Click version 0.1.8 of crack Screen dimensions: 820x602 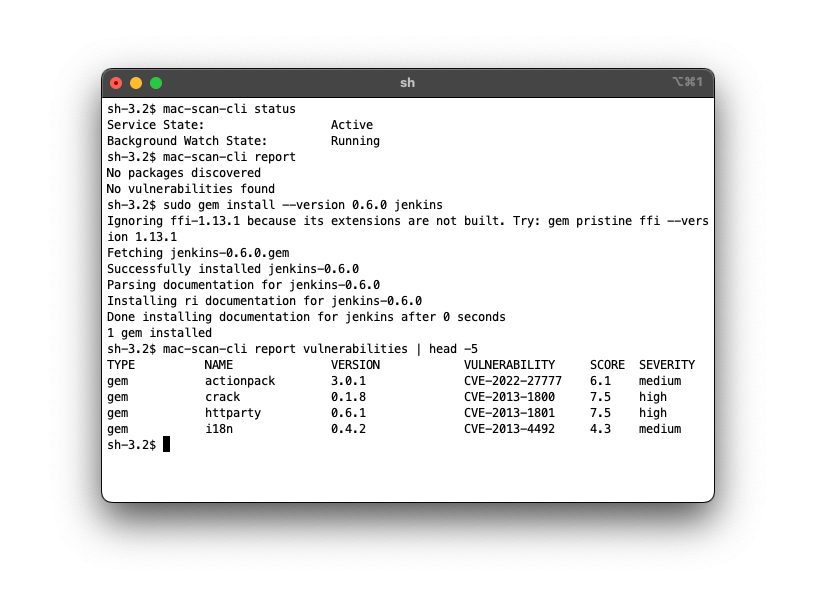pyautogui.click(x=348, y=397)
